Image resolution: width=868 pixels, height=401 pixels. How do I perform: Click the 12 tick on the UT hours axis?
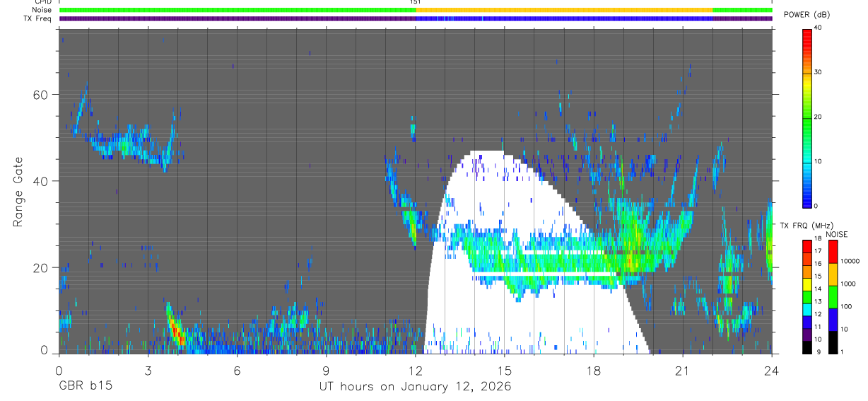pyautogui.click(x=415, y=370)
